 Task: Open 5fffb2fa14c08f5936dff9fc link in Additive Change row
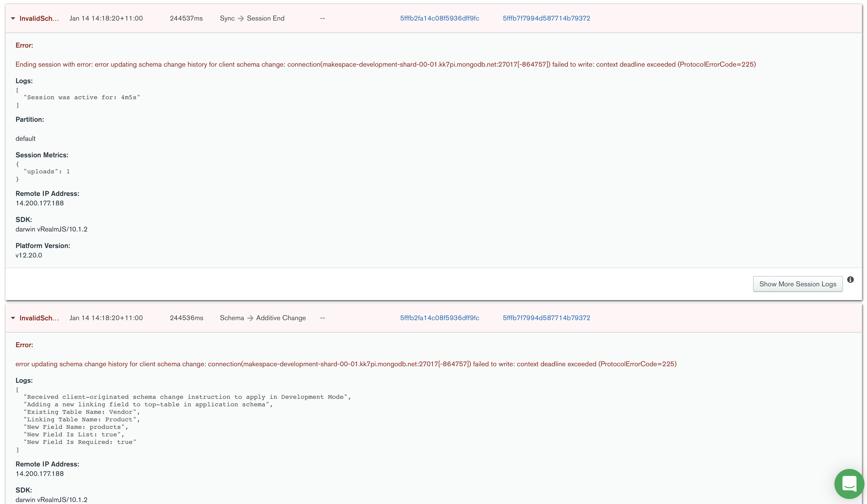[439, 318]
